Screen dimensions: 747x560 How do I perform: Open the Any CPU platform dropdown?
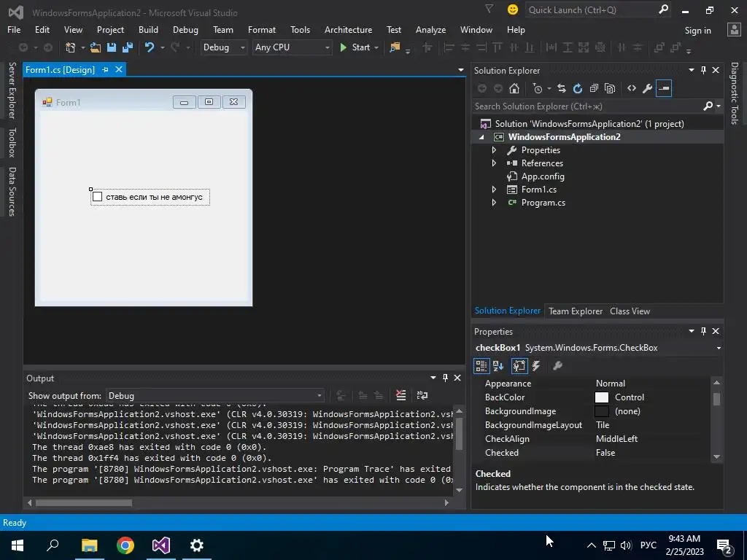327,47
